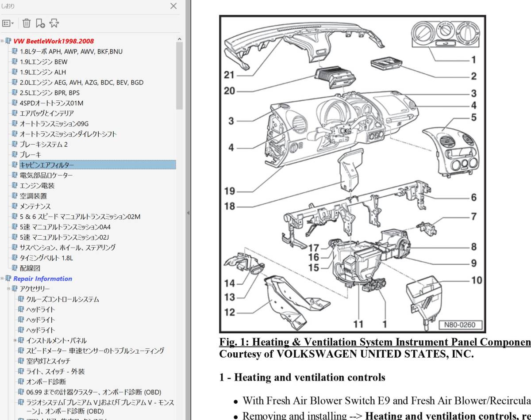Open the 4SPDオートトランス01M bookmark
Screen dimensions: 531x420
point(51,103)
